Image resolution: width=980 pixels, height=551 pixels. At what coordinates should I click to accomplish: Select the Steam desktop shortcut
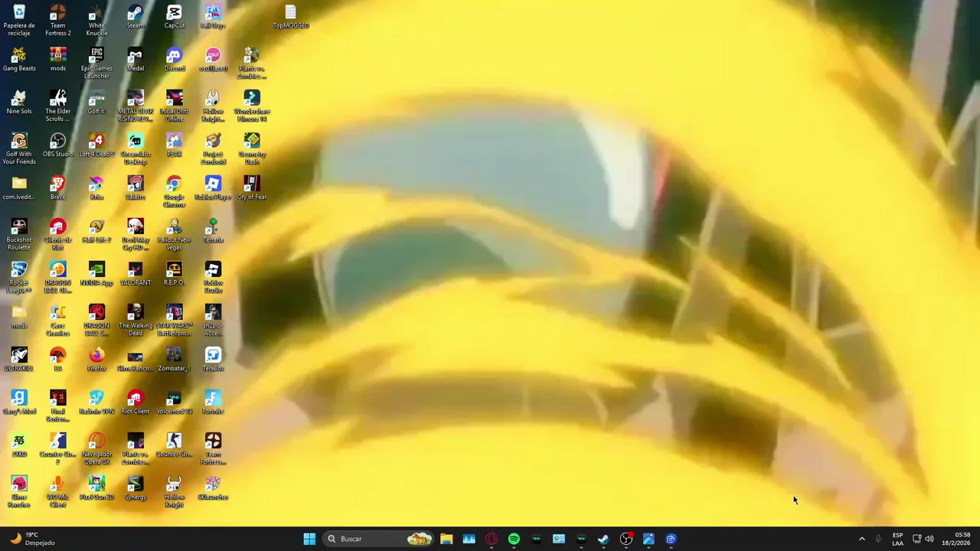pyautogui.click(x=136, y=17)
